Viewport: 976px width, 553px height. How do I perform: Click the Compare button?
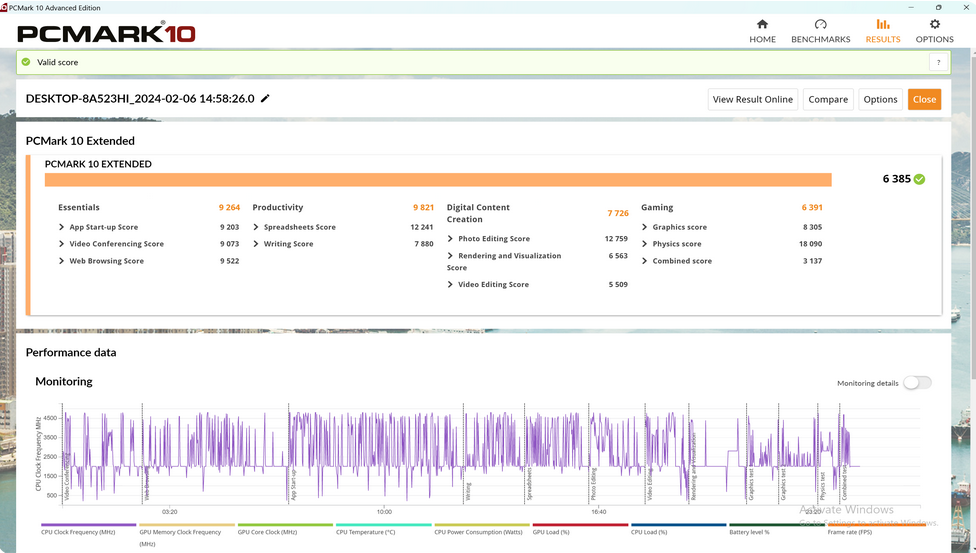pyautogui.click(x=828, y=99)
